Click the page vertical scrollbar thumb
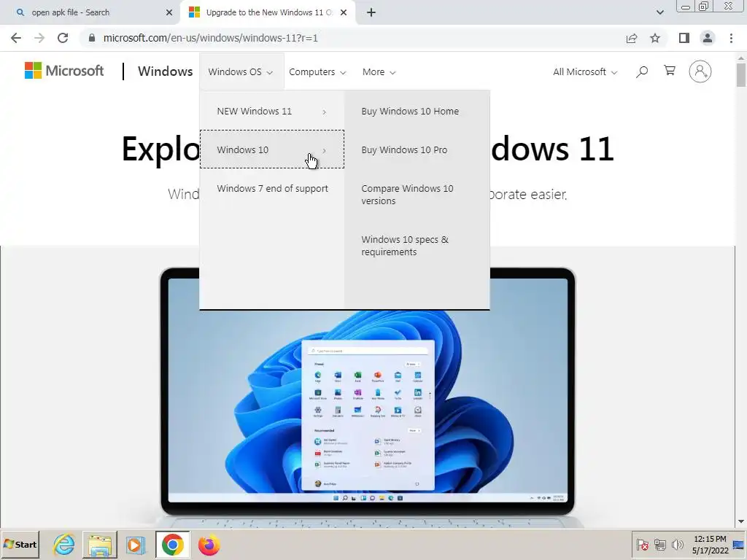The image size is (747, 560). pos(741,74)
